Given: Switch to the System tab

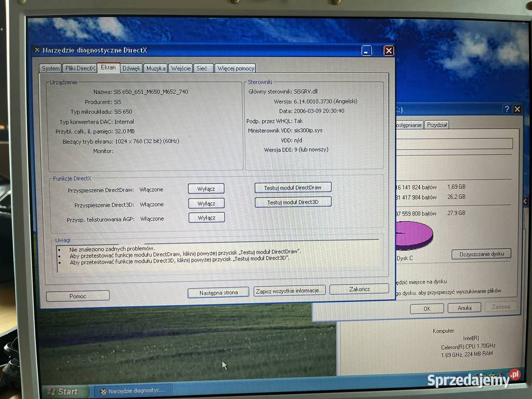Looking at the screenshot, I should pyautogui.click(x=50, y=69).
